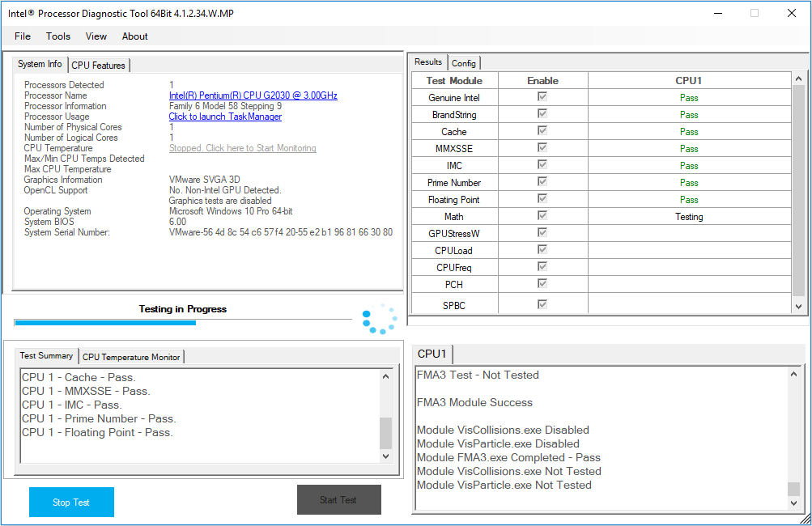This screenshot has width=812, height=526.
Task: Select the Config tab
Action: click(x=464, y=63)
